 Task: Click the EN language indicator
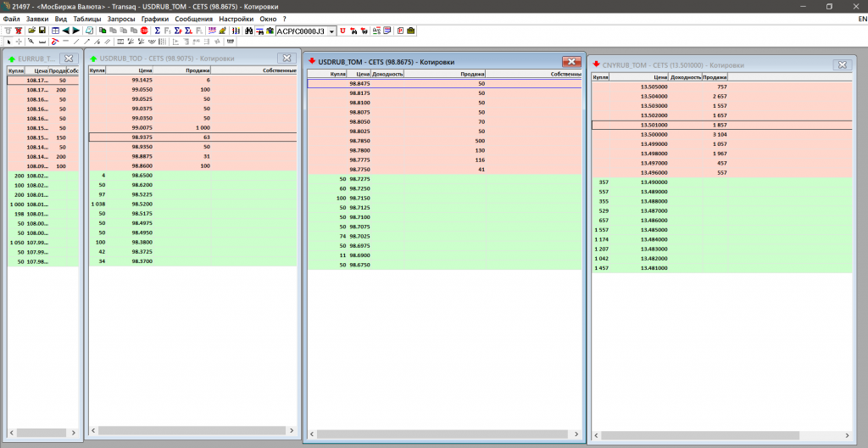(x=861, y=19)
